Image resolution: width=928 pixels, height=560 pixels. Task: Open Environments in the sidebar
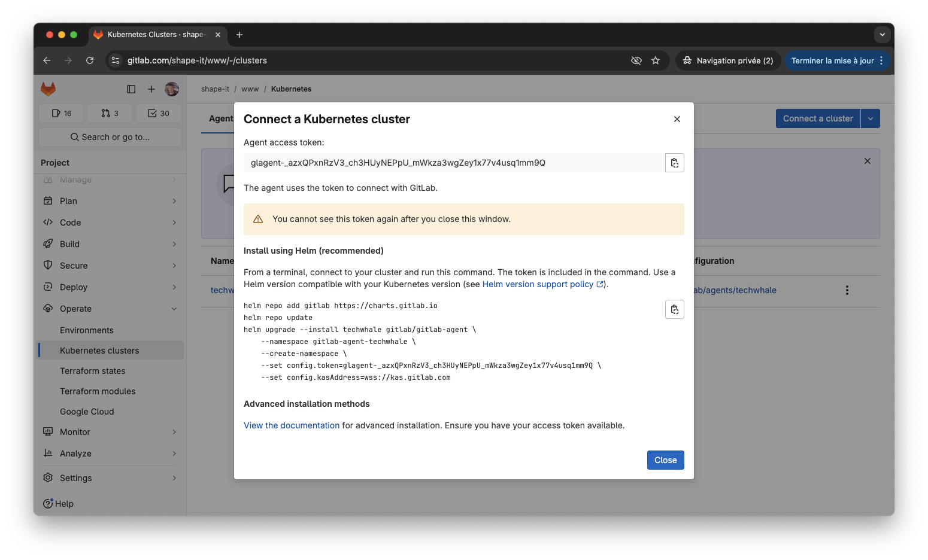[110, 330]
